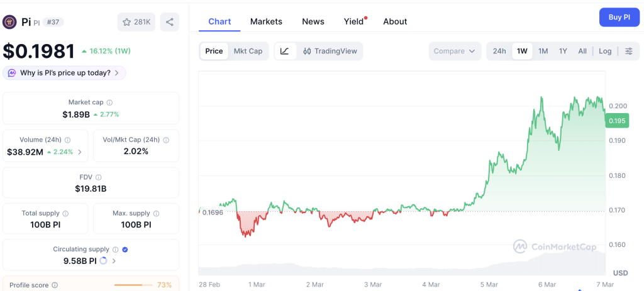Open the Chart tab
Image resolution: width=644 pixels, height=291 pixels.
click(219, 22)
